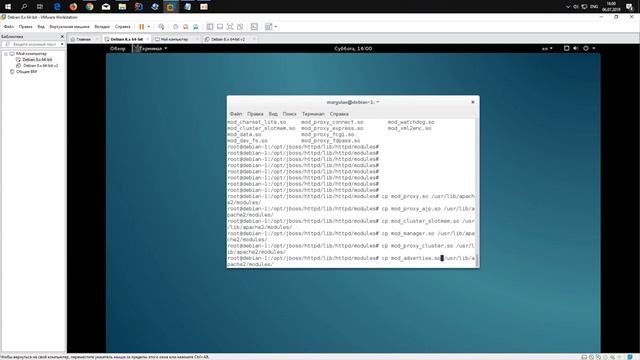640x360 pixels.
Task: Switch to the Debian 8.x 64-bit v2 tab
Action: click(x=228, y=39)
